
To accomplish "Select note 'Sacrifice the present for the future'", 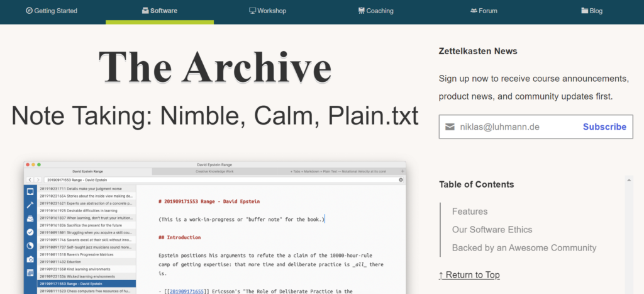I will pyautogui.click(x=87, y=225).
